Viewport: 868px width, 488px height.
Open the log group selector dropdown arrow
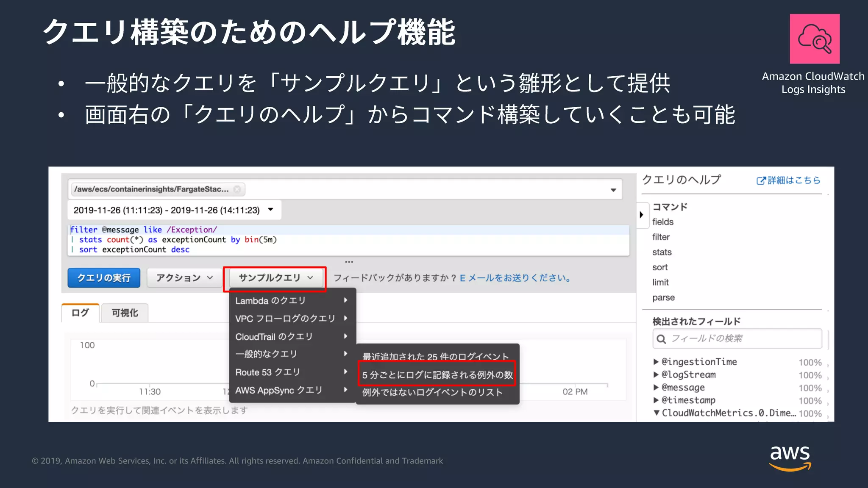coord(613,190)
